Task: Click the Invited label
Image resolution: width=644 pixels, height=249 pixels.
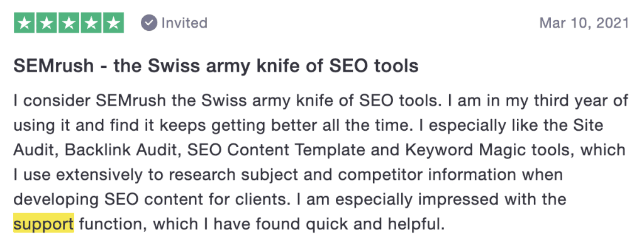Action: 184,23
